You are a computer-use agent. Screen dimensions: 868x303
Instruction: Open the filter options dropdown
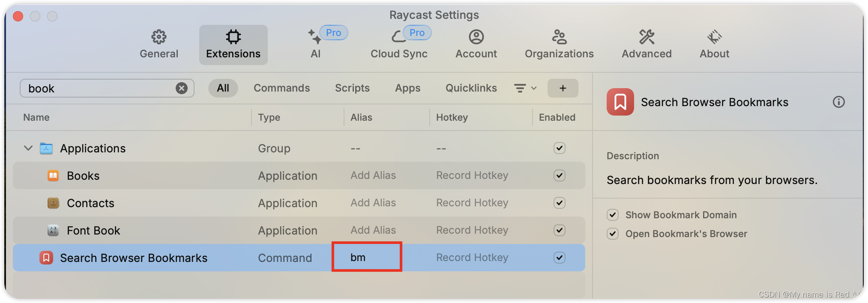click(x=525, y=88)
